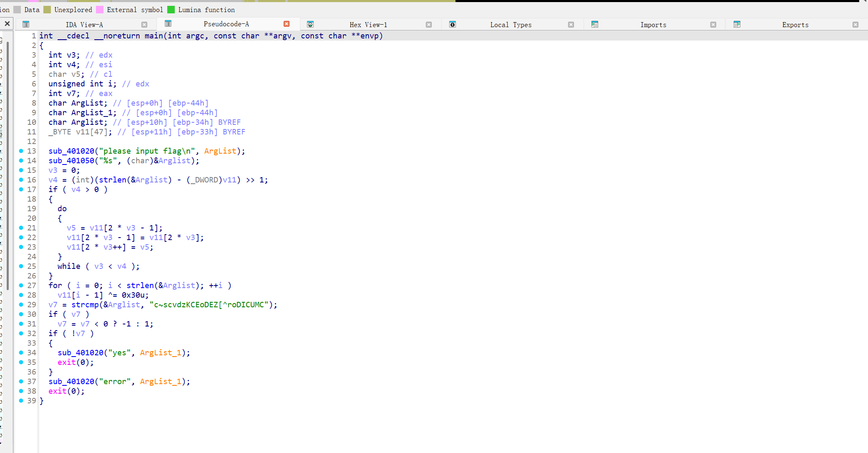868x453 pixels.
Task: Click the Exports tab icon
Action: (x=737, y=25)
